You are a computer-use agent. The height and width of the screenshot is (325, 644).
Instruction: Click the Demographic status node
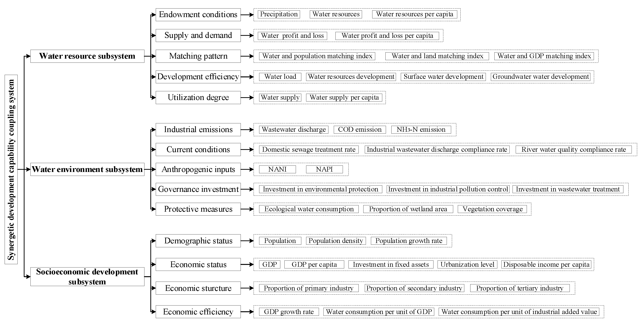point(198,241)
